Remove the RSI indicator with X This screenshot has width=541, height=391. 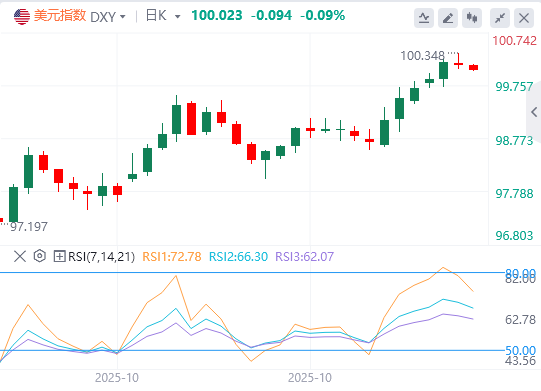coord(20,256)
